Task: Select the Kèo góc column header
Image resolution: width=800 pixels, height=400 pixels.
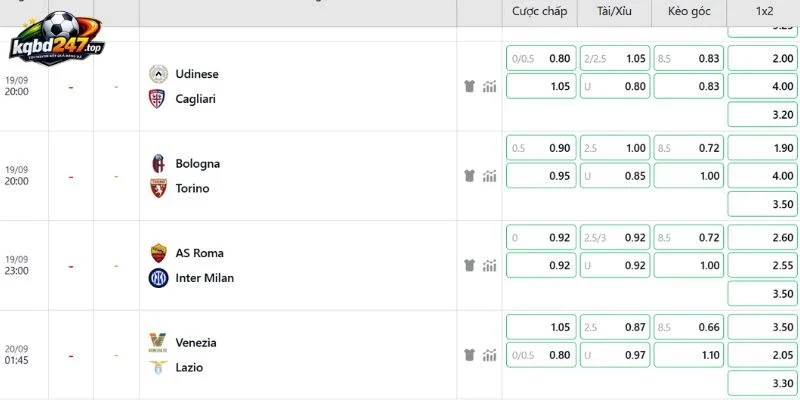Action: click(x=689, y=11)
